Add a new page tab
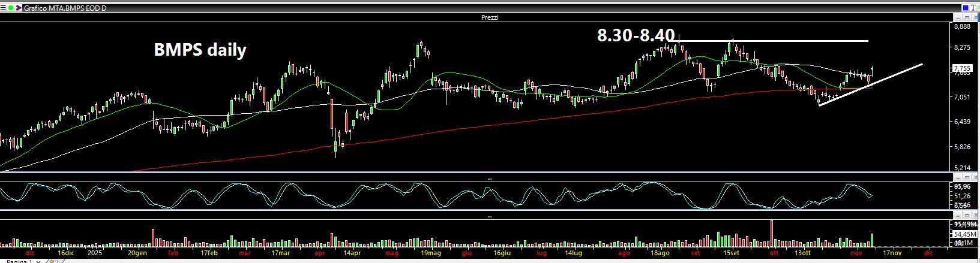 coord(53,261)
